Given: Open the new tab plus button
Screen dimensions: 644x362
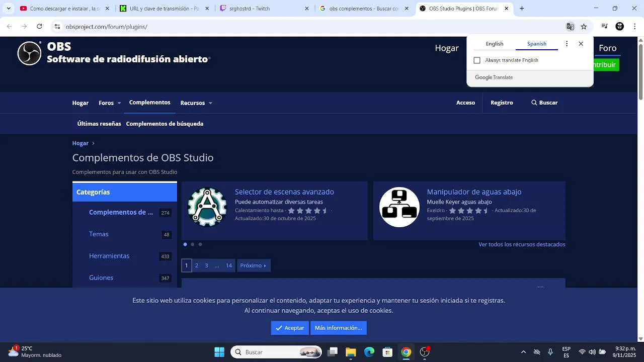Looking at the screenshot, I should tap(522, 9).
